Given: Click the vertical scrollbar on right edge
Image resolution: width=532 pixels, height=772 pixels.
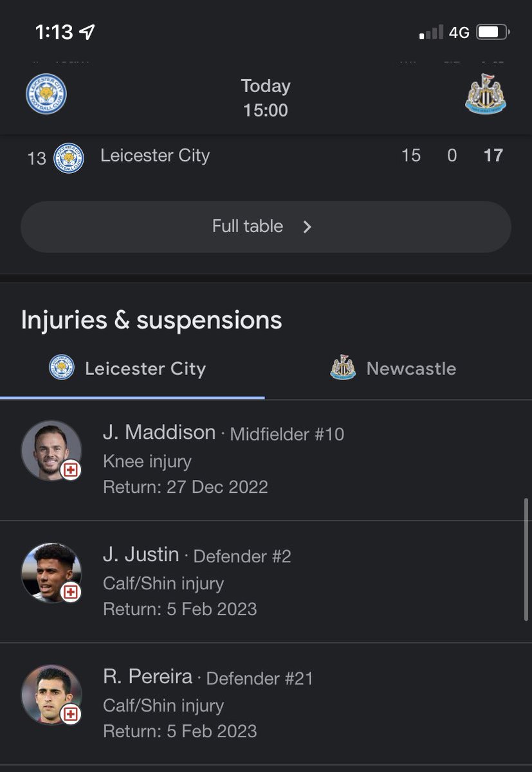Looking at the screenshot, I should coord(526,558).
